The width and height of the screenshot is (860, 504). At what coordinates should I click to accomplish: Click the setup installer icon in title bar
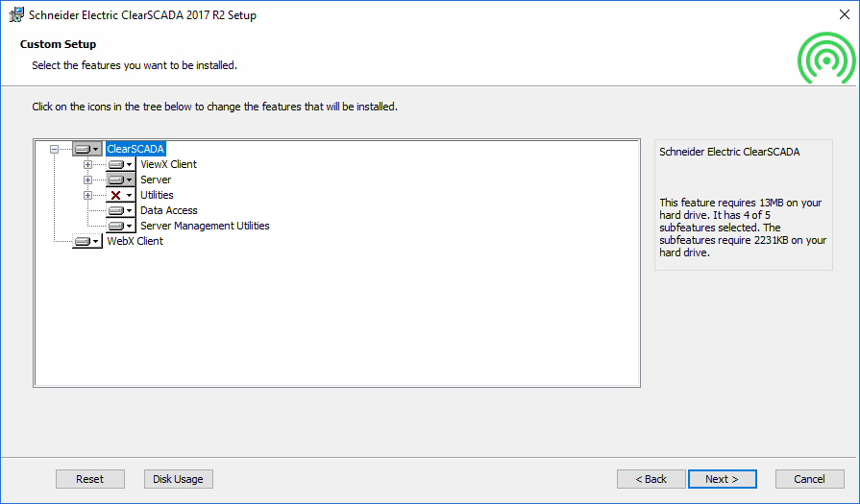click(x=16, y=15)
